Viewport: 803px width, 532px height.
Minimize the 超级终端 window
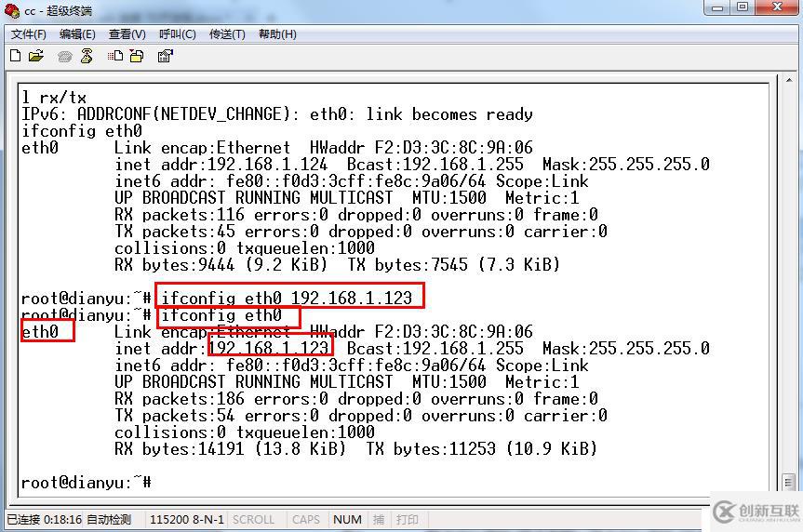[718, 7]
